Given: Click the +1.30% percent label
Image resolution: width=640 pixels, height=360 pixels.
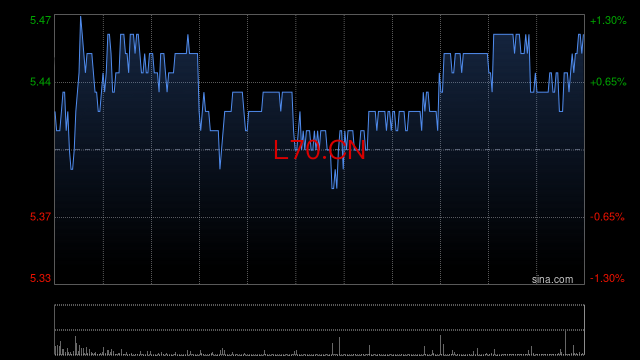Looking at the screenshot, I should [x=608, y=20].
